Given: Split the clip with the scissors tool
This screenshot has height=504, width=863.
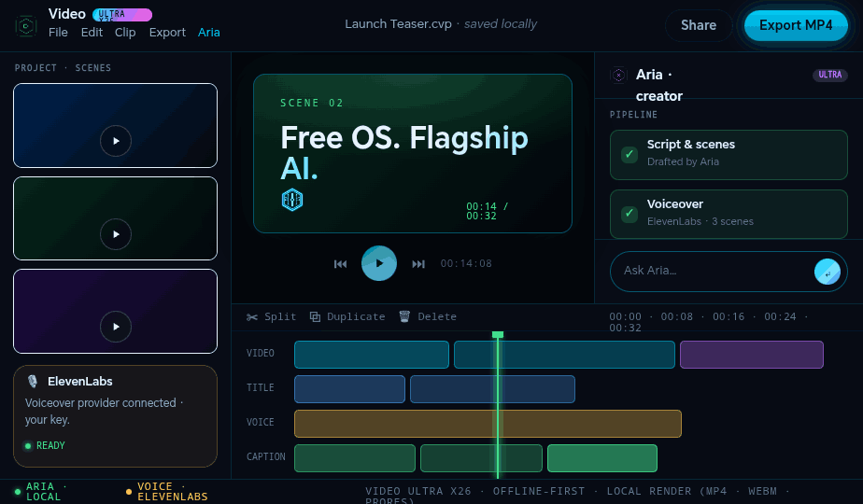Looking at the screenshot, I should pyautogui.click(x=272, y=317).
